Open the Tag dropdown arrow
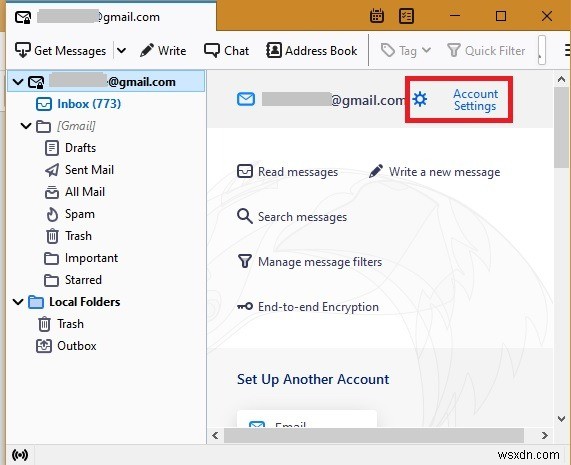Screen dimensions: 571x465 426,50
